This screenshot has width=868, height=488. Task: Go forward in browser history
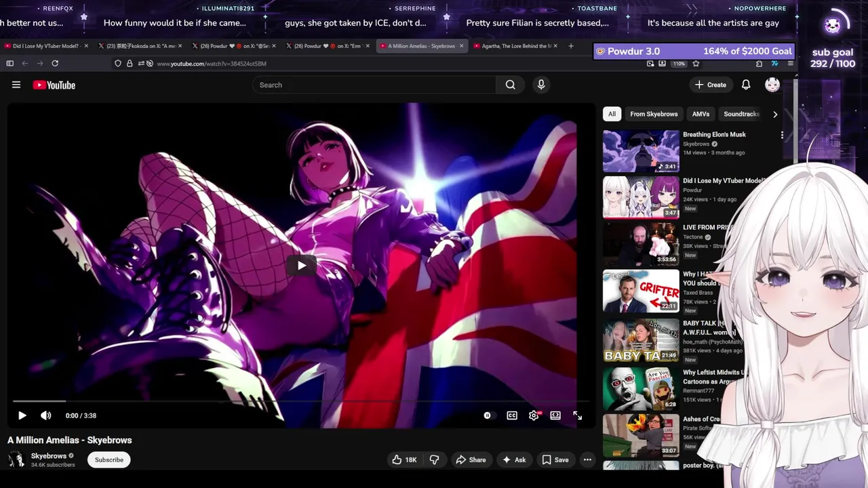(39, 63)
